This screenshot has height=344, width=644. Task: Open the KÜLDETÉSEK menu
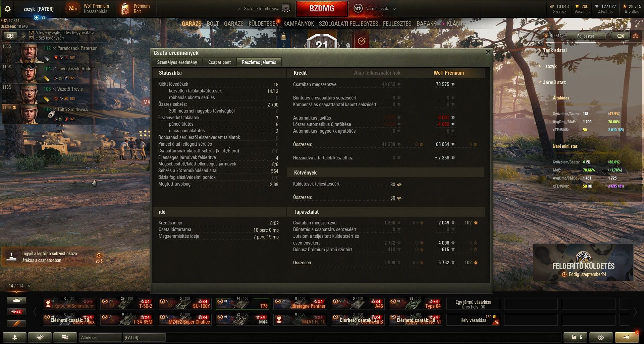coord(263,24)
